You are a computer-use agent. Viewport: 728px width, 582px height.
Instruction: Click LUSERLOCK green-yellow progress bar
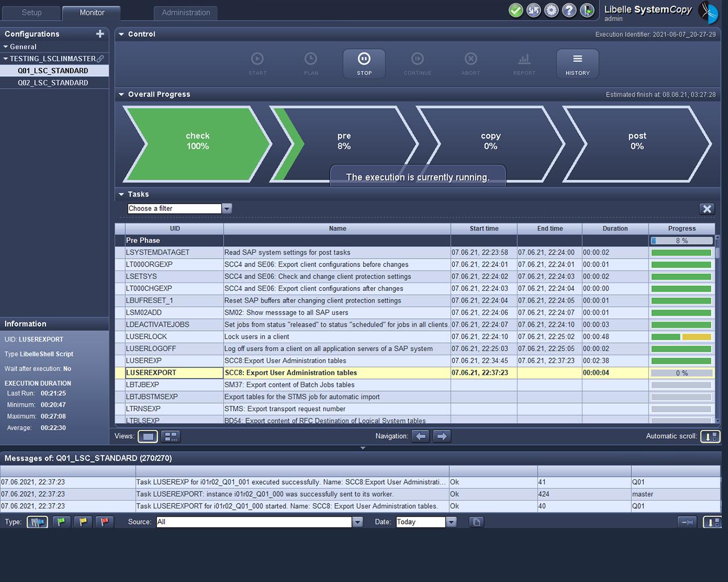click(x=681, y=337)
